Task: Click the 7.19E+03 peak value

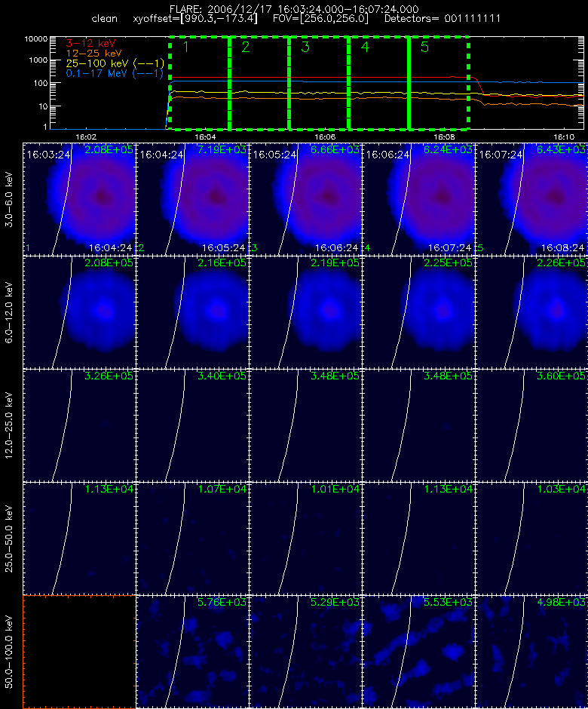Action: [x=222, y=149]
